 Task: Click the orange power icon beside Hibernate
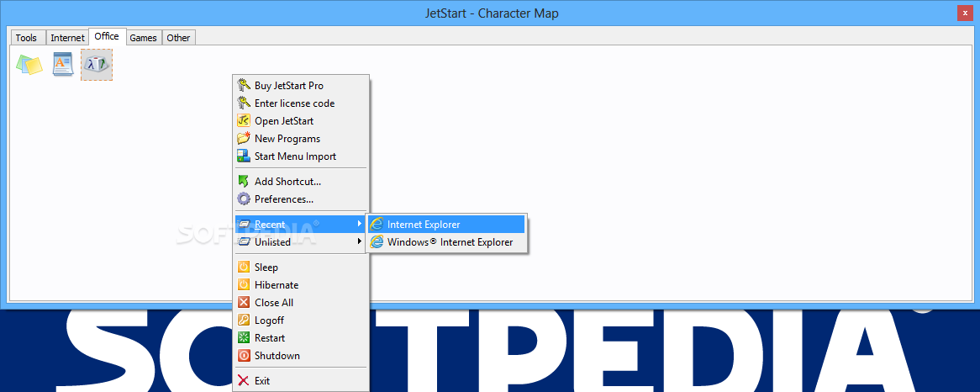[244, 284]
